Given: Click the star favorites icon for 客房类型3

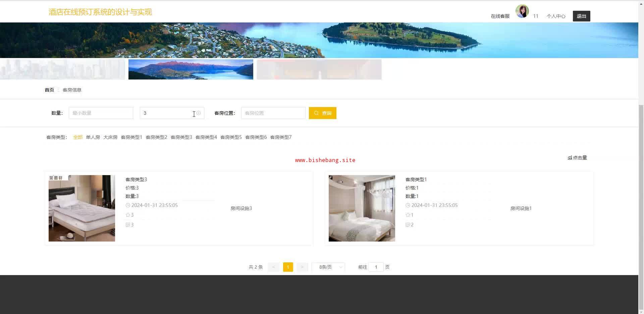Looking at the screenshot, I should (x=128, y=215).
